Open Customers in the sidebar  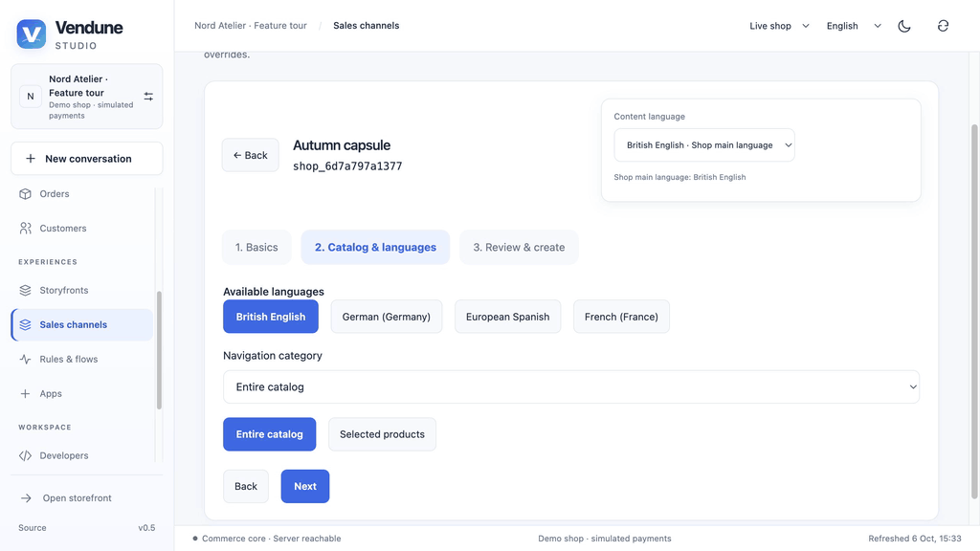pos(82,228)
